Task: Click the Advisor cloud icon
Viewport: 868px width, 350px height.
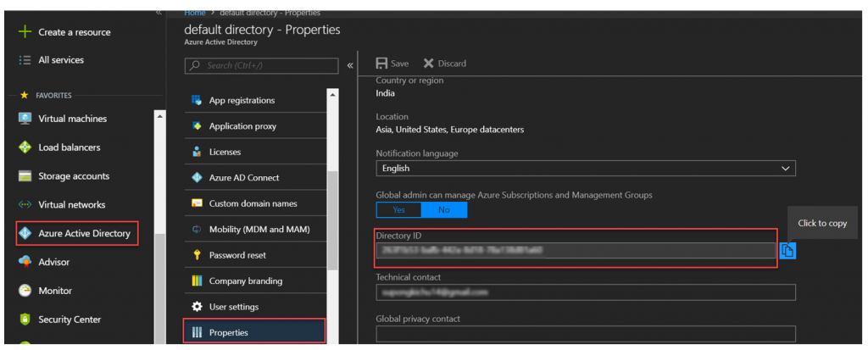Action: [x=25, y=261]
